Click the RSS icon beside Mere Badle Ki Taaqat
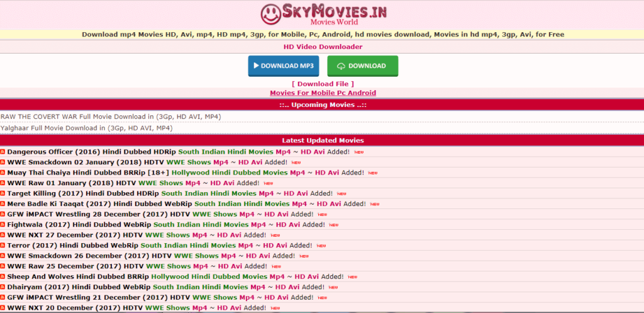Image resolution: width=644 pixels, height=313 pixels. coord(3,203)
